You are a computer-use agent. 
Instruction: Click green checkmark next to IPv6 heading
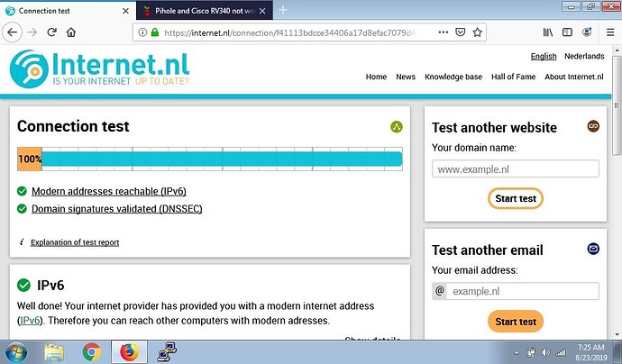point(23,285)
